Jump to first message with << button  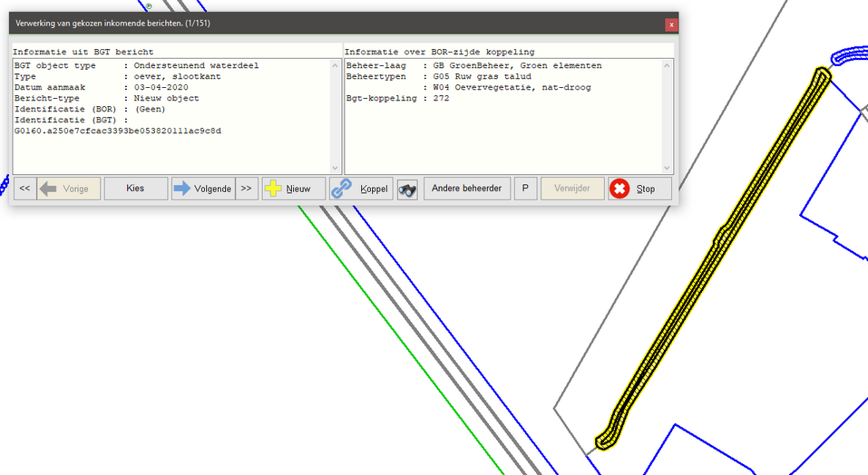coord(24,189)
